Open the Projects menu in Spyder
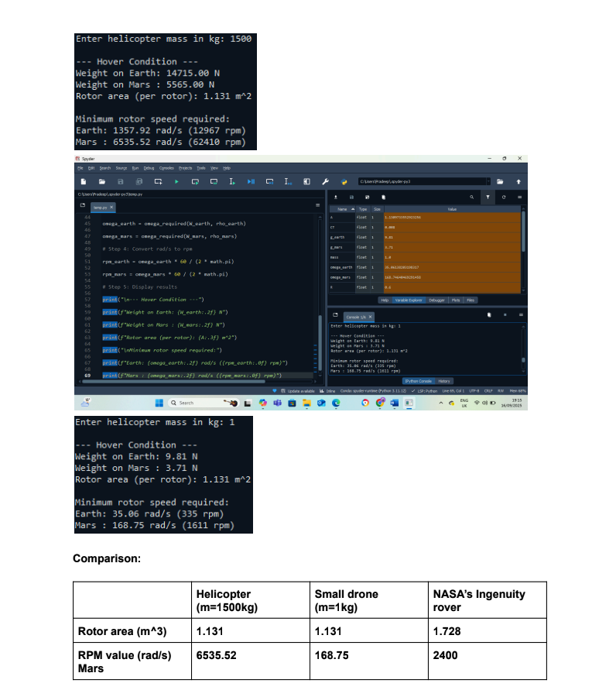This screenshot has width=616, height=697. (185, 168)
